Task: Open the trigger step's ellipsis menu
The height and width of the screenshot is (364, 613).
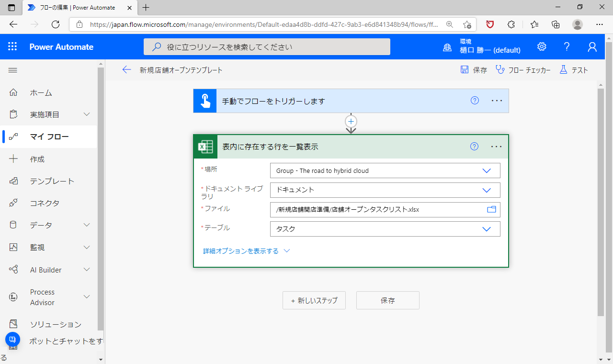Action: coord(497,101)
